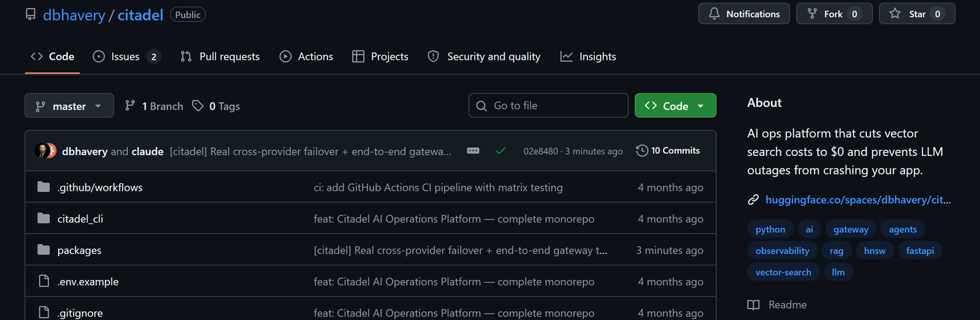Open the .env.example file
Screen dimensions: 980x320
(88, 281)
